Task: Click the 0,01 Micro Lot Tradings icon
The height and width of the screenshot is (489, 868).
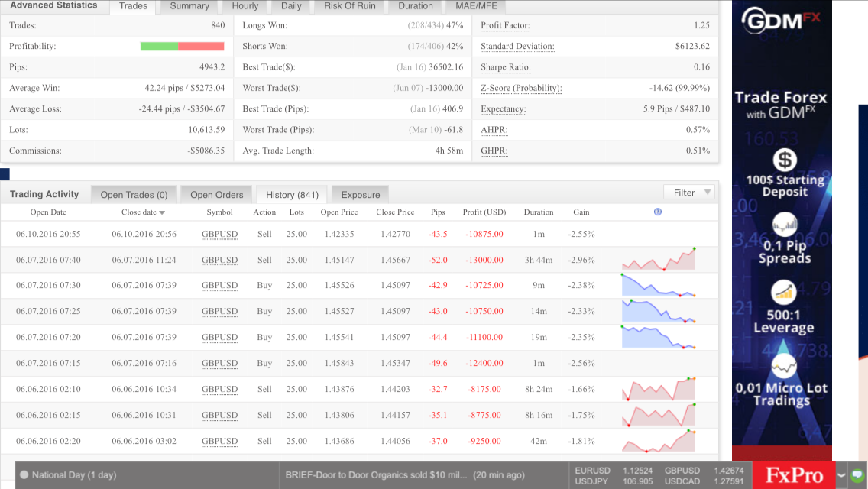Action: coord(784,365)
